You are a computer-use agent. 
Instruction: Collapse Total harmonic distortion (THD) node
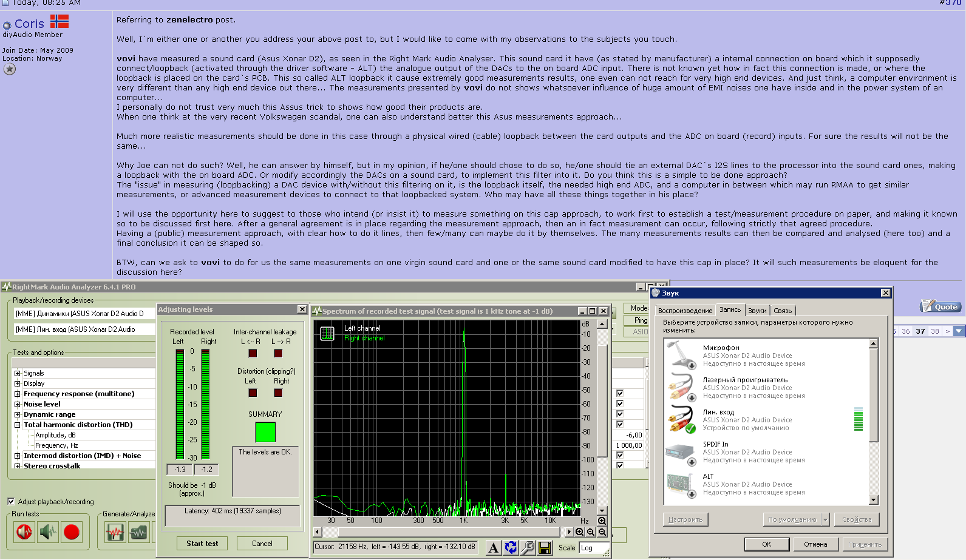pyautogui.click(x=18, y=425)
